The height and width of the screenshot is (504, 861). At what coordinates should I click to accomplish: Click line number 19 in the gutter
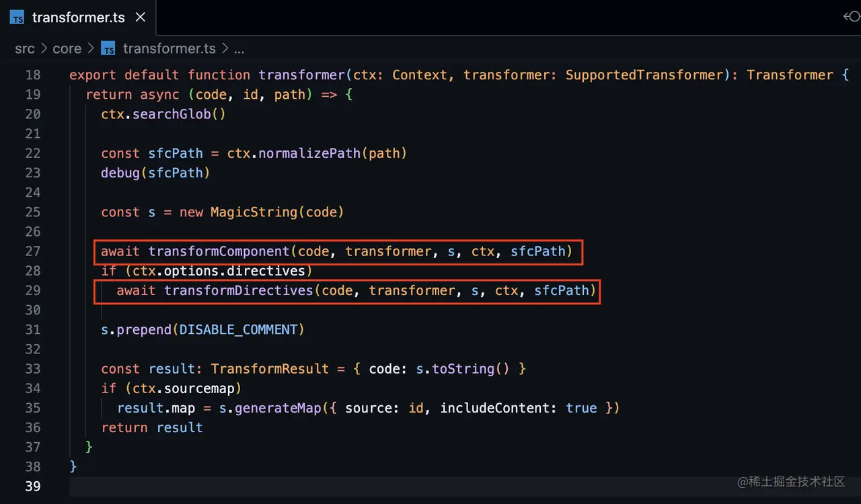[x=33, y=94]
